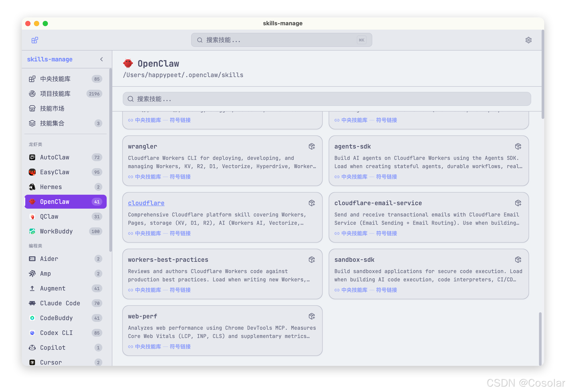Open the workers-best-practices skill title
This screenshot has height=392, width=566.
pyautogui.click(x=168, y=260)
